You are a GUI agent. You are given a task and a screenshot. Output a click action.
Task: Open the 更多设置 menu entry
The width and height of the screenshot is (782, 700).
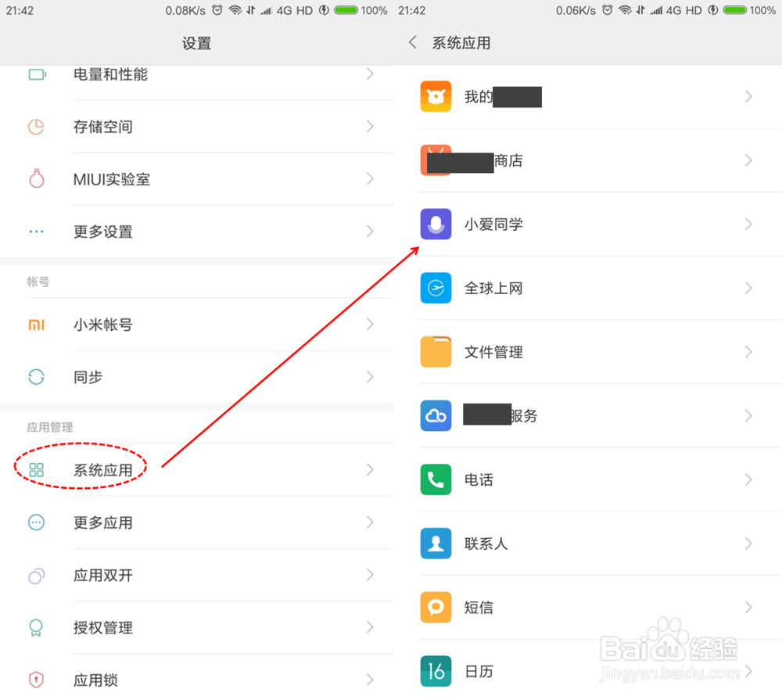point(196,232)
